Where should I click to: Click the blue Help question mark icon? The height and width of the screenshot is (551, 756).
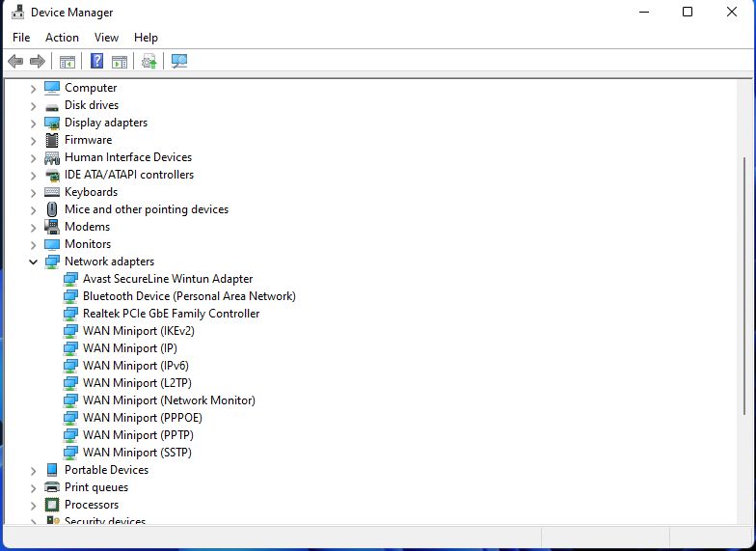96,62
